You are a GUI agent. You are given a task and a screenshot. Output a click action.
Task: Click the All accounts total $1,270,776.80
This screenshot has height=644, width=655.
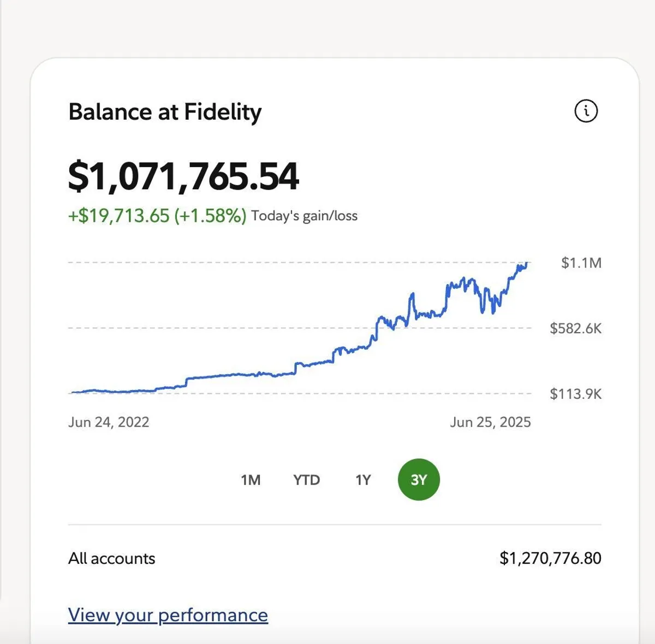coord(550,558)
